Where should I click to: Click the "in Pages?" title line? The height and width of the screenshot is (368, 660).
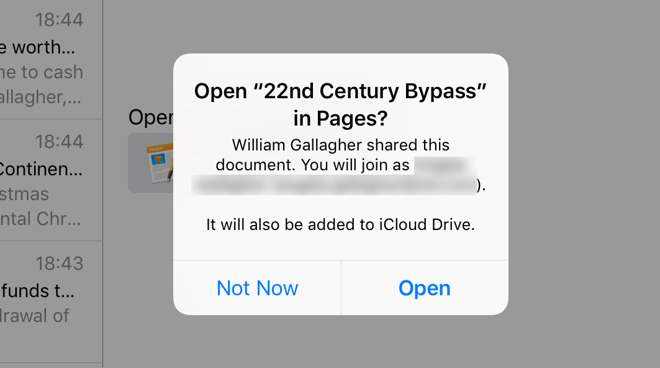(340, 118)
